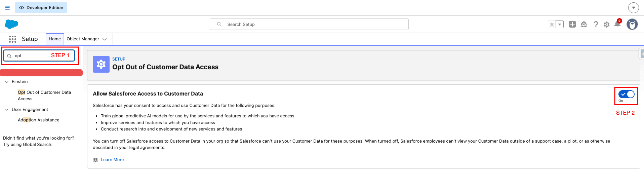Toggle Allow Salesforce Access to Customer Data
This screenshot has height=188, width=644.
tap(626, 94)
